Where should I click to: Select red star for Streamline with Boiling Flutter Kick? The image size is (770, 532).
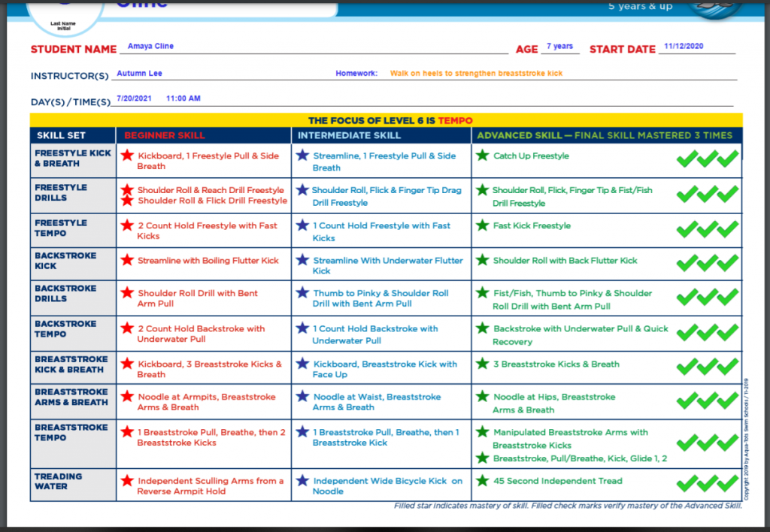[x=126, y=260]
